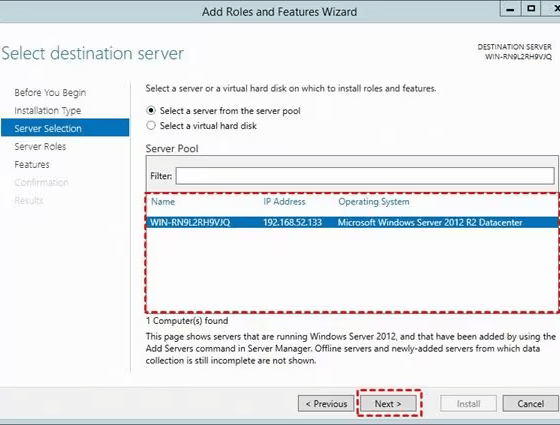The width and height of the screenshot is (560, 425).
Task: Sort by IP Address column header
Action: (284, 202)
